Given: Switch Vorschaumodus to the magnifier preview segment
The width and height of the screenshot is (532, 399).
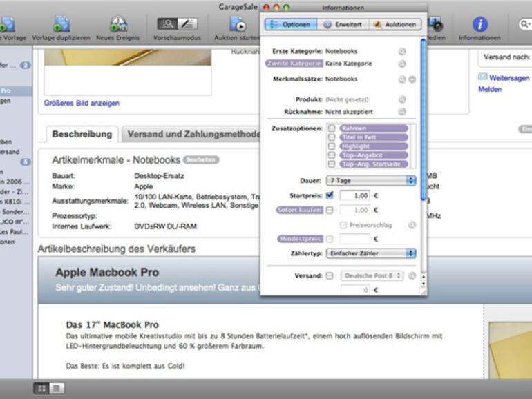Looking at the screenshot, I should click(167, 23).
